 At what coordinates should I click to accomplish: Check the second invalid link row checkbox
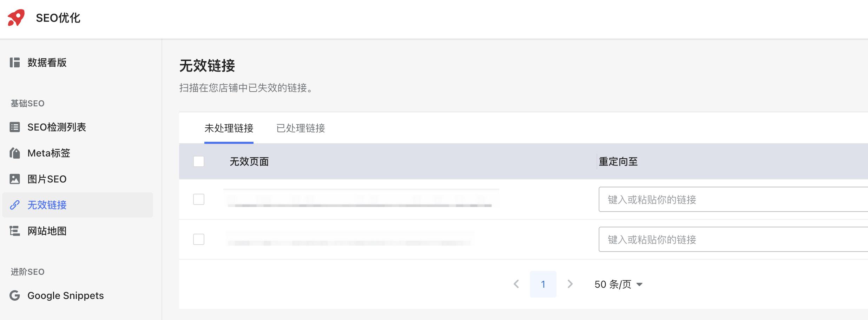(199, 240)
